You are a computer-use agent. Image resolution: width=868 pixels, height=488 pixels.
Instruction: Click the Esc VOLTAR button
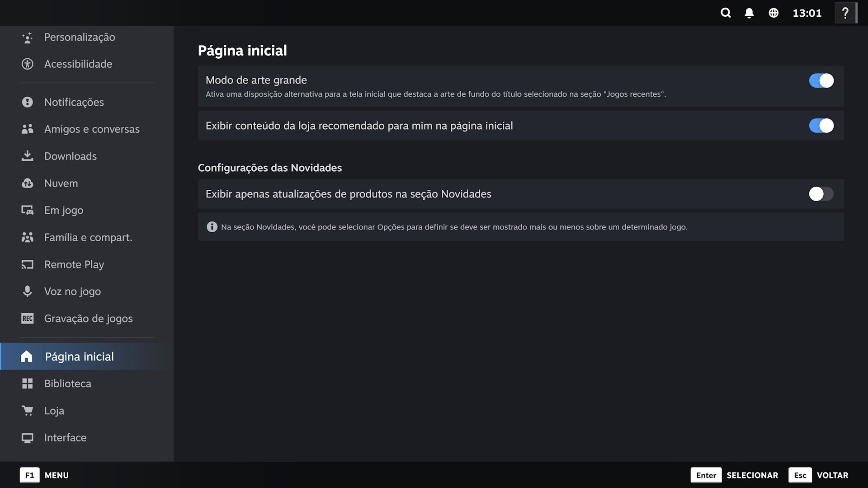pyautogui.click(x=818, y=475)
